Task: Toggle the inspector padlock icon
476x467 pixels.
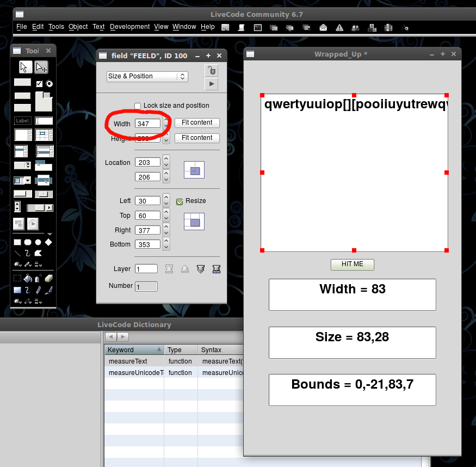Action: tap(212, 70)
